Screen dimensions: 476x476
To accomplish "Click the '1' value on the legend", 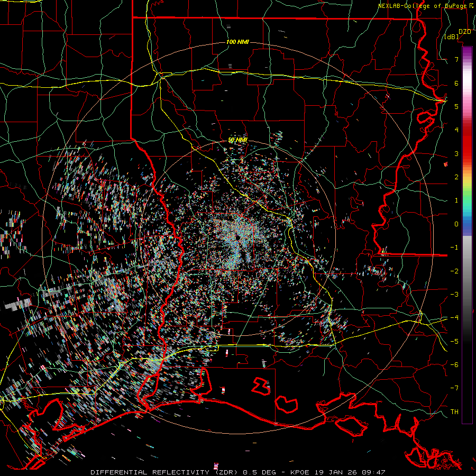I will (x=456, y=200).
